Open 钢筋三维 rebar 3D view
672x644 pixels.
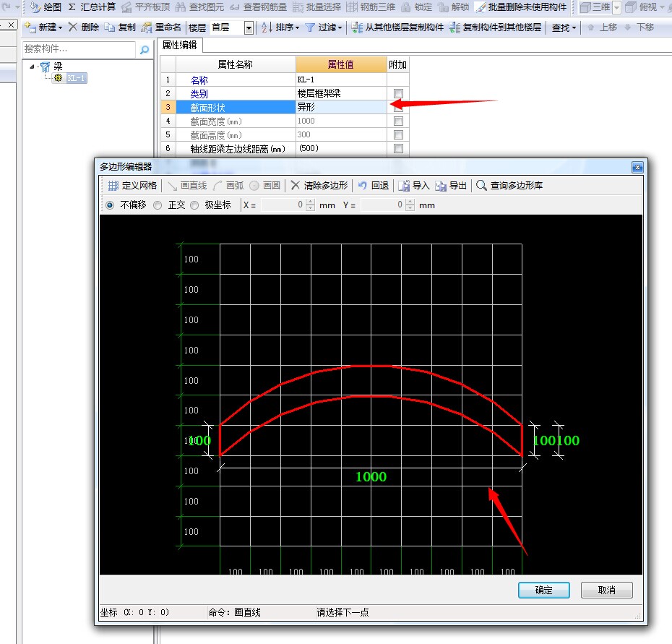point(371,7)
